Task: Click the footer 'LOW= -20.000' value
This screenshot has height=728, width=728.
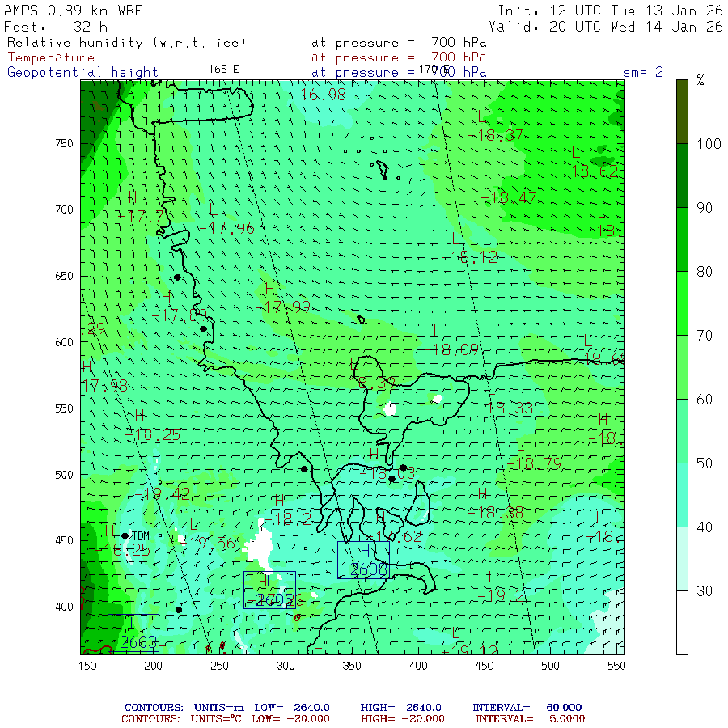Action: click(x=290, y=719)
